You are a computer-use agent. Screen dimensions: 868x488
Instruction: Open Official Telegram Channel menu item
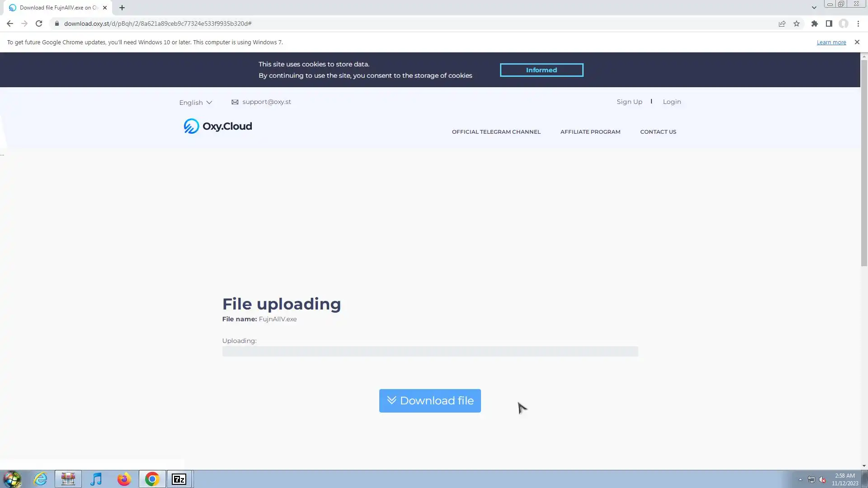pos(496,132)
